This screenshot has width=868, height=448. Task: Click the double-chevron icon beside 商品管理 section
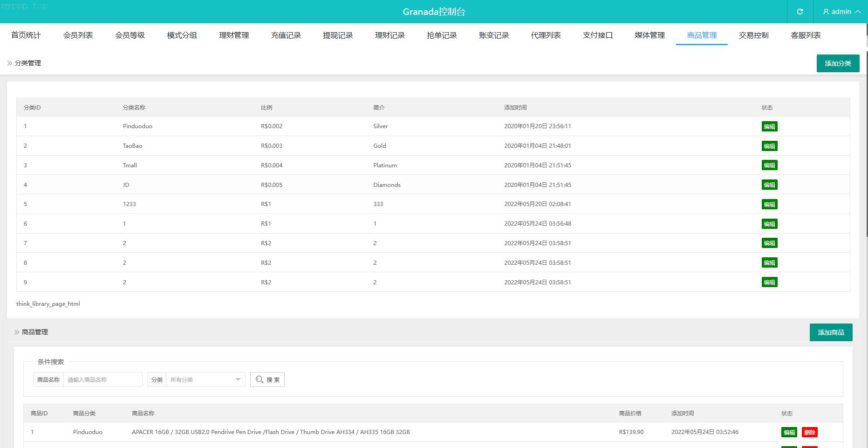pos(16,332)
